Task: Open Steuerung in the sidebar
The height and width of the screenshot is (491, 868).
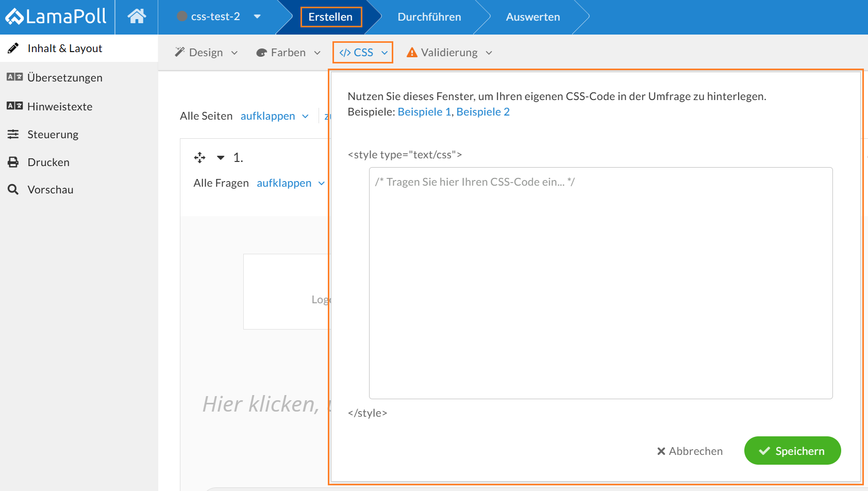Action: [x=53, y=134]
